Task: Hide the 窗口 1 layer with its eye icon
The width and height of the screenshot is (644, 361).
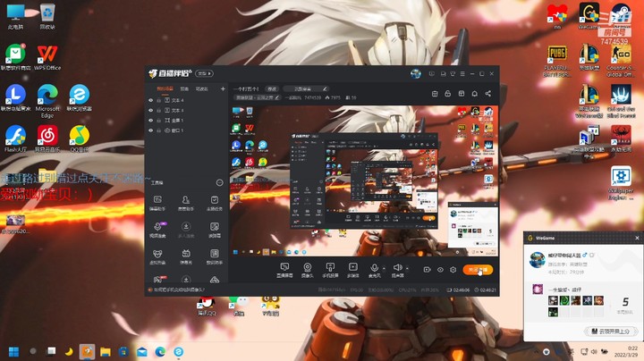Action: coord(151,130)
